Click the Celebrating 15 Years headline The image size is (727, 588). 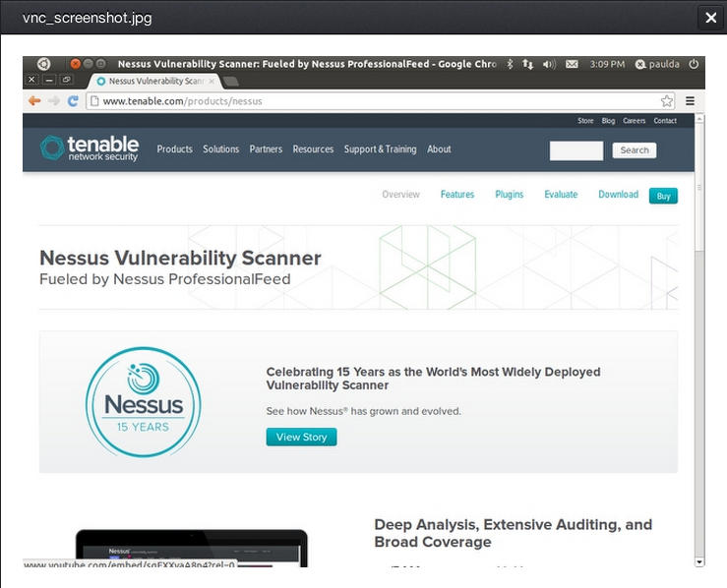click(433, 379)
